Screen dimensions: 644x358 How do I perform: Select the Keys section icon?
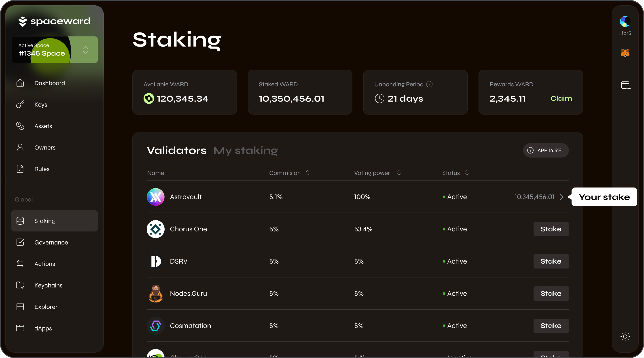pos(20,104)
